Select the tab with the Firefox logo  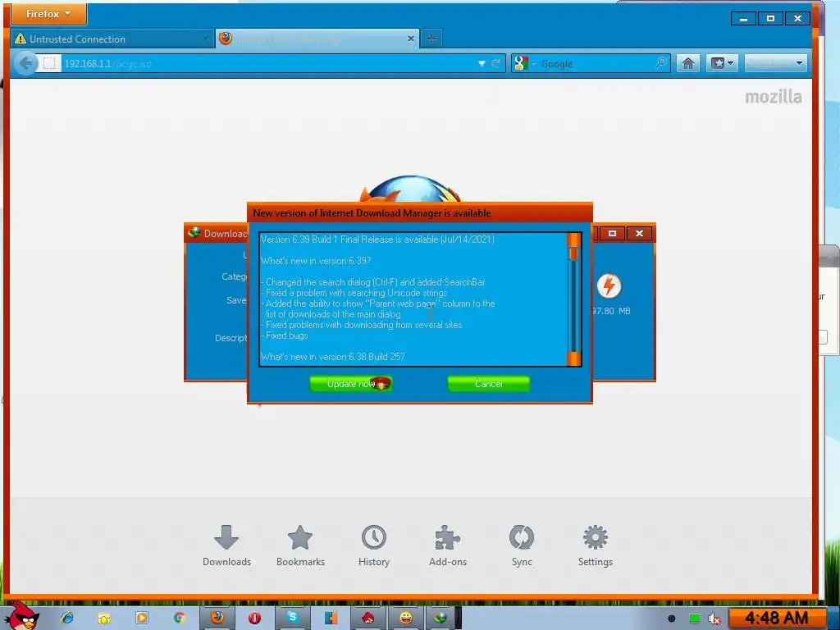316,39
